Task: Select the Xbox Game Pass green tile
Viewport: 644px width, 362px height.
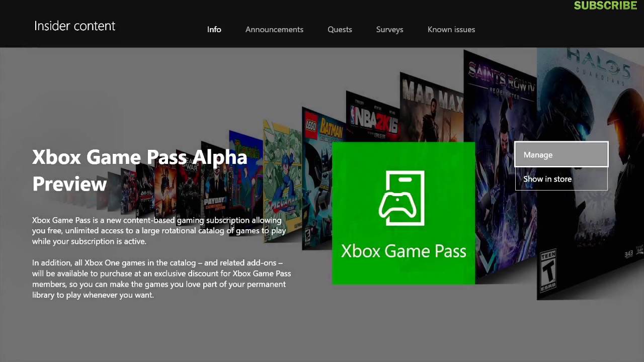Action: click(404, 213)
